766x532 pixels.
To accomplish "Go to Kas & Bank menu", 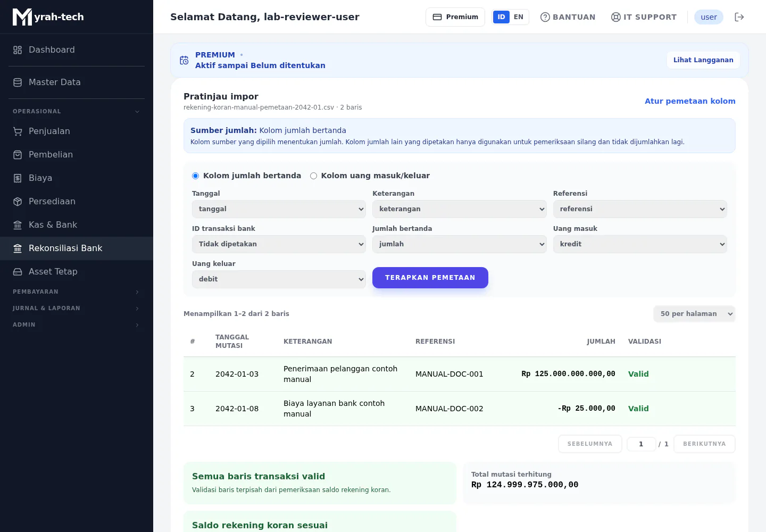I will [77, 225].
